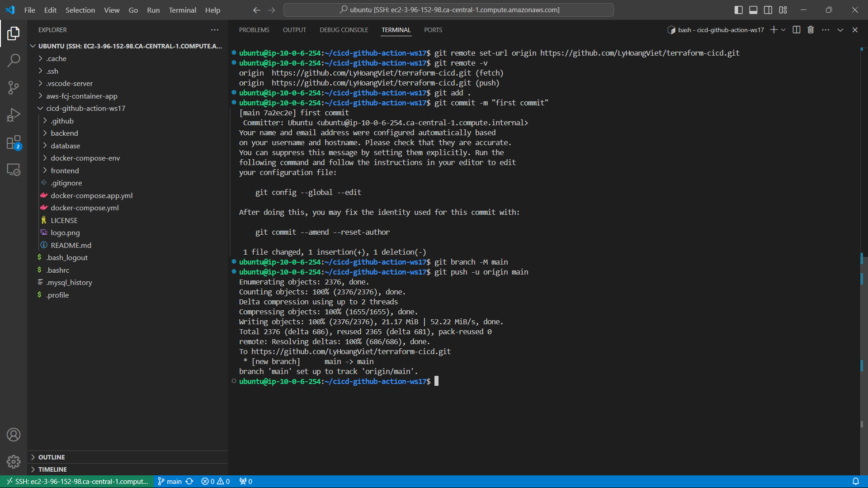Expand the .cache folder
Image resolution: width=868 pixels, height=488 pixels.
pos(127,59)
